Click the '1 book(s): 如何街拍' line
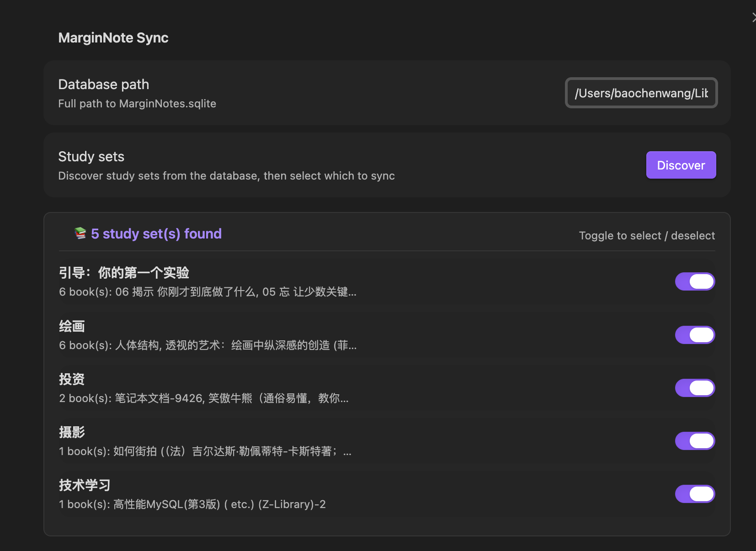Screen dimensions: 756x551 [205, 451]
